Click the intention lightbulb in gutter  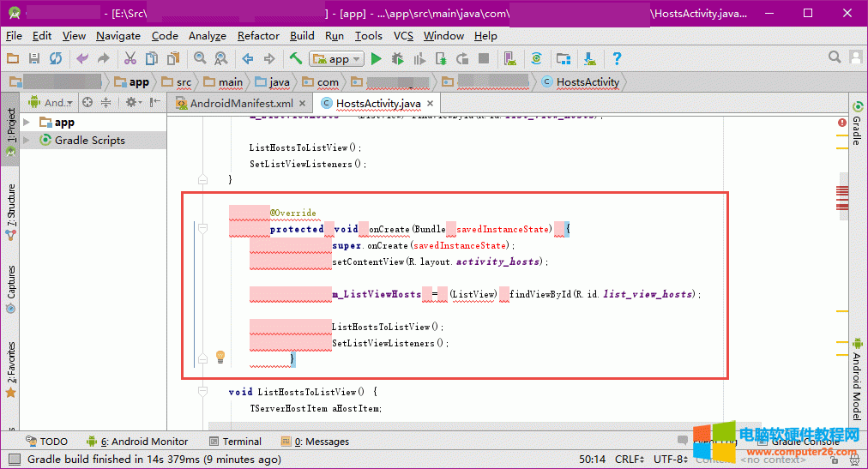click(x=220, y=356)
